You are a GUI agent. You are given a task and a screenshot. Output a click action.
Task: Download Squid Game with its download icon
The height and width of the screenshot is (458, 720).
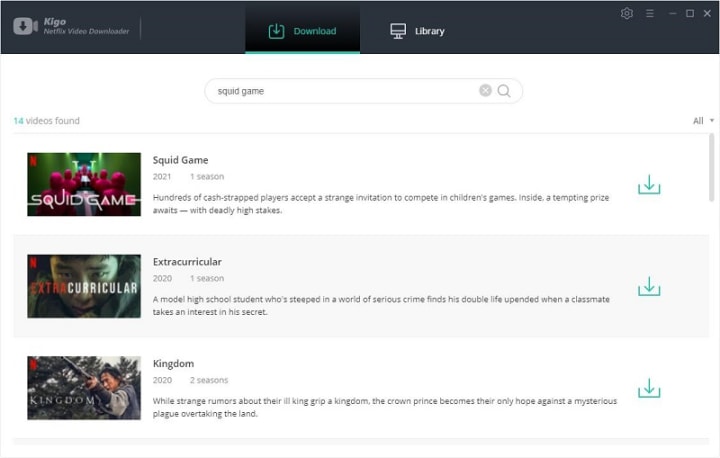[649, 184]
